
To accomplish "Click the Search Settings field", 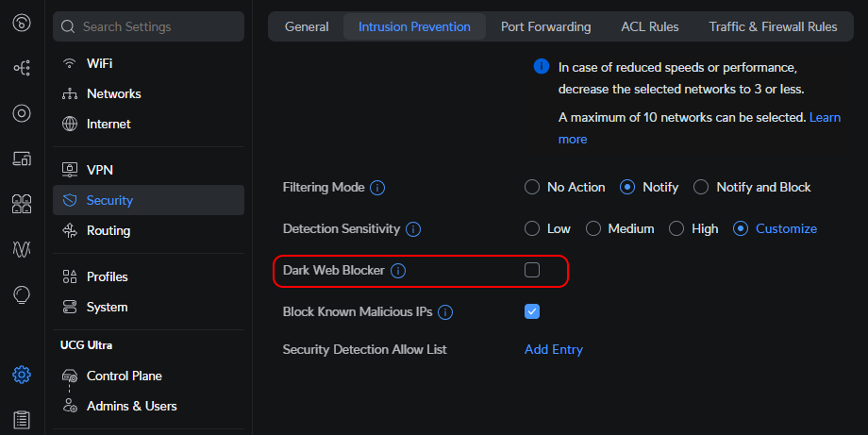I will point(148,26).
